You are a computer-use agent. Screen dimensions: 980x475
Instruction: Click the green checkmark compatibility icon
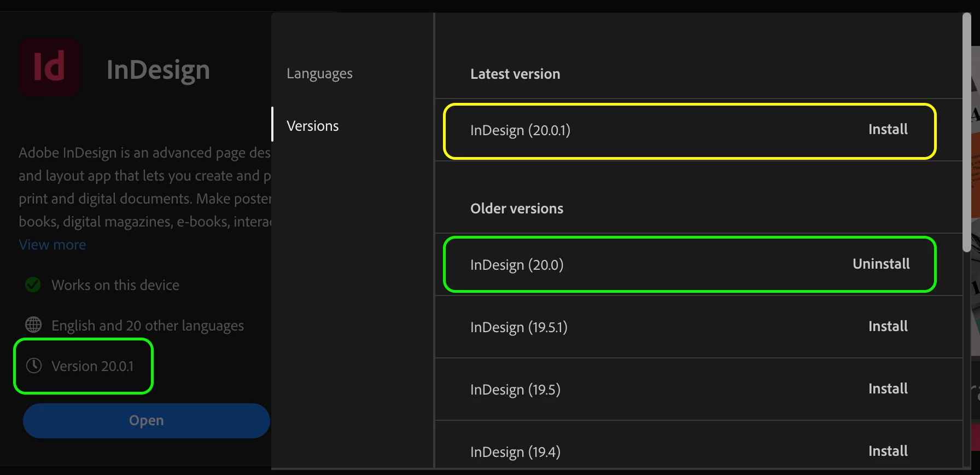point(33,285)
